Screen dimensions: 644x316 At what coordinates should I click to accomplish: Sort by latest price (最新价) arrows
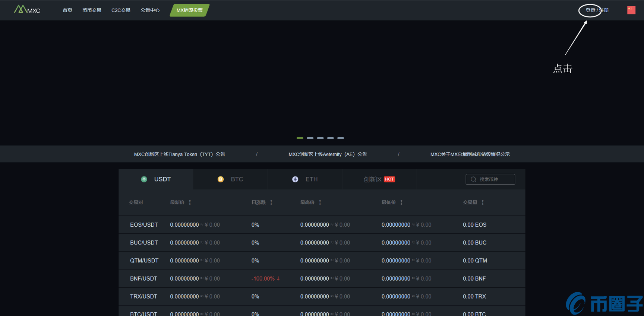click(x=190, y=202)
